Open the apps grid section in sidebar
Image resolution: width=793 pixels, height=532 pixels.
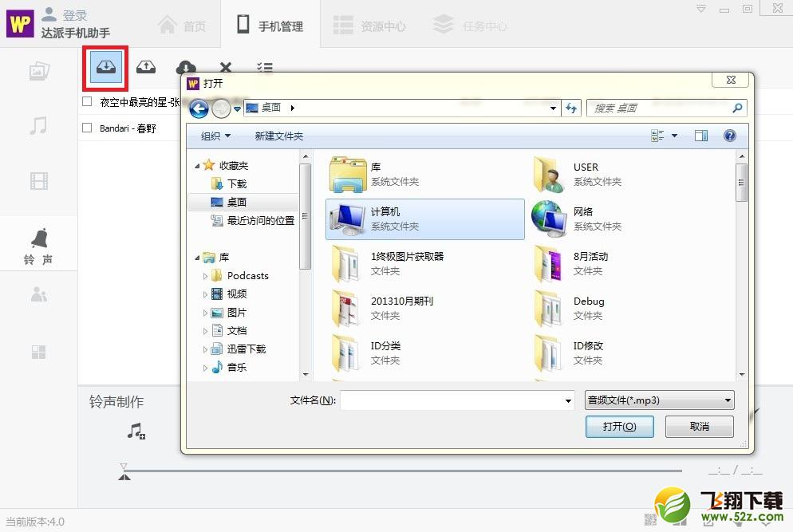[38, 352]
